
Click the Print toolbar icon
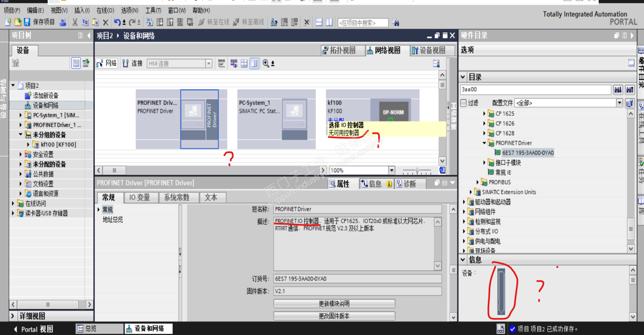tap(63, 22)
